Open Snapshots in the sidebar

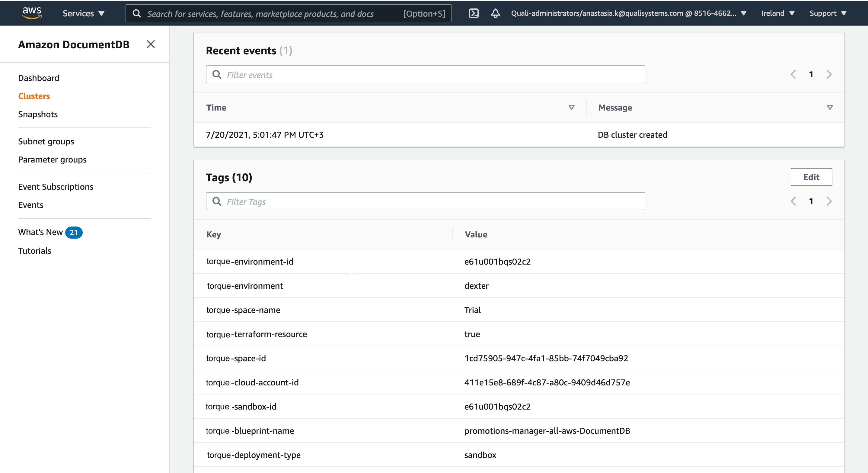pos(38,114)
